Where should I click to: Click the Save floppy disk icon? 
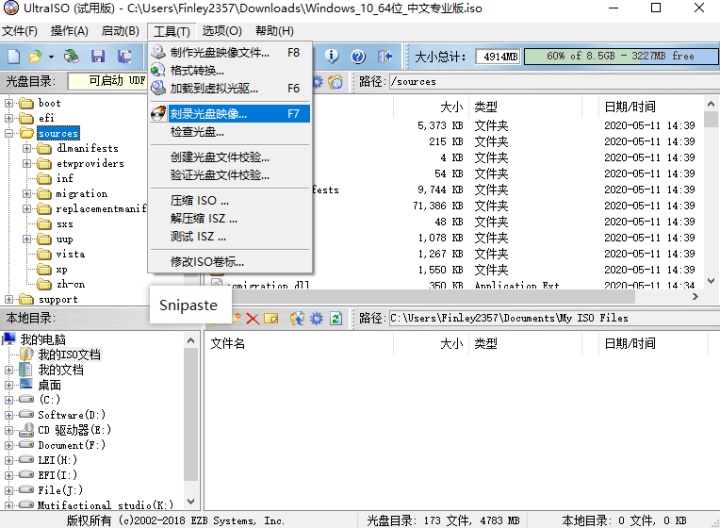98,56
